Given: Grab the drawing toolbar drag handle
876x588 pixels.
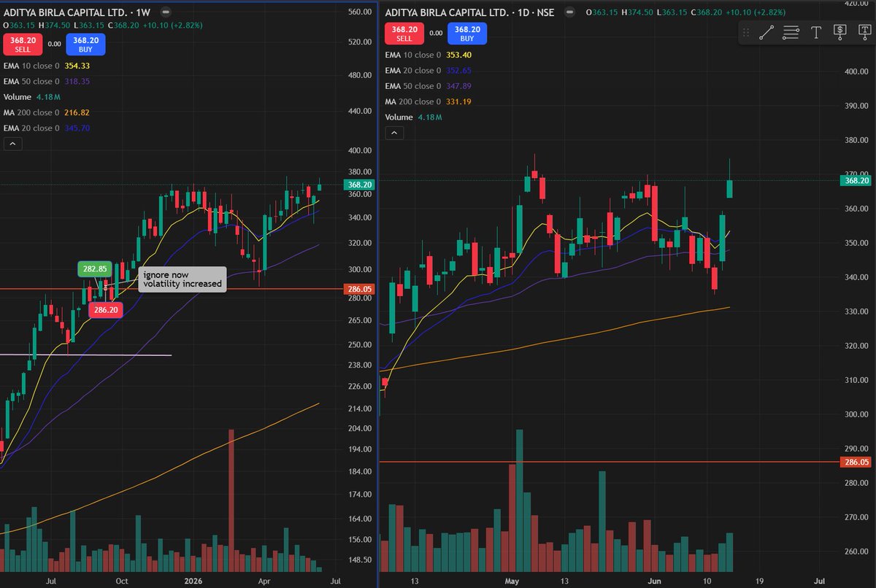Looking at the screenshot, I should pos(746,32).
